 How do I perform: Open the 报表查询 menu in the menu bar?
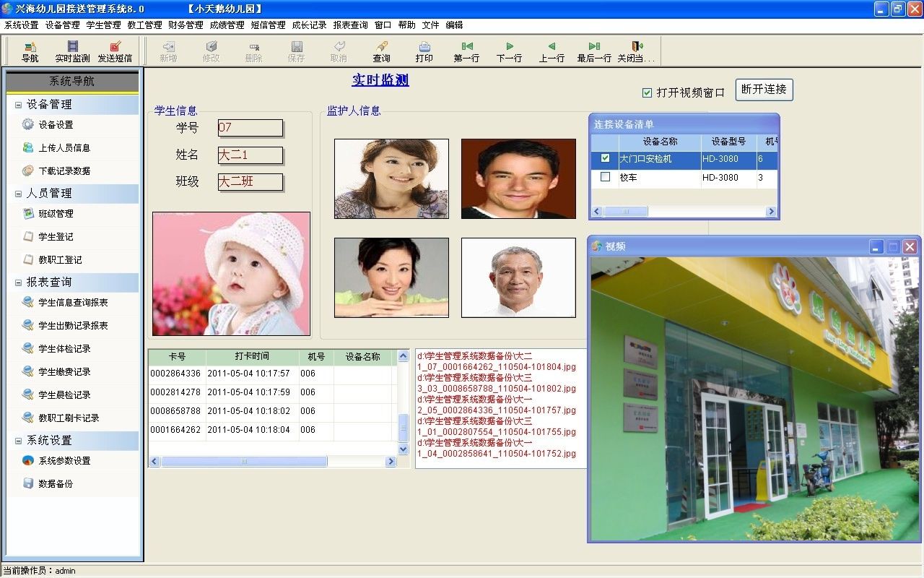point(350,25)
